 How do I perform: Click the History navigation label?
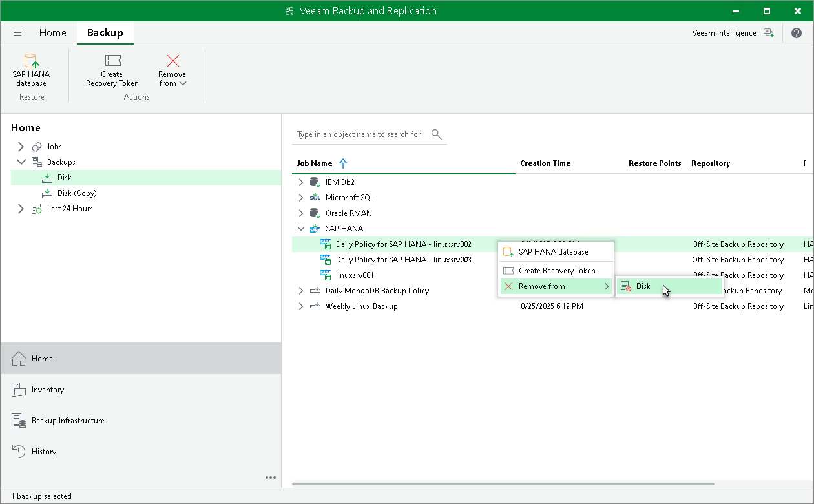(x=44, y=452)
